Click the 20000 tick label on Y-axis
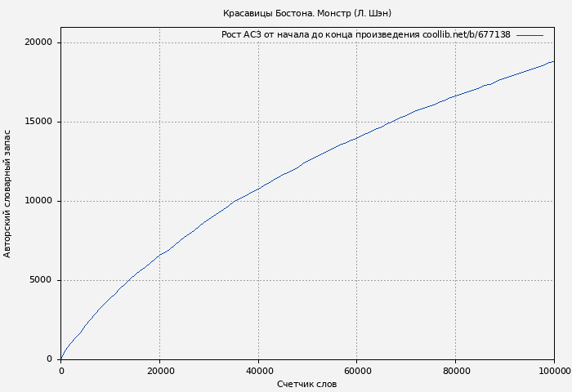Viewport: 572px width, 392px height. [38, 42]
